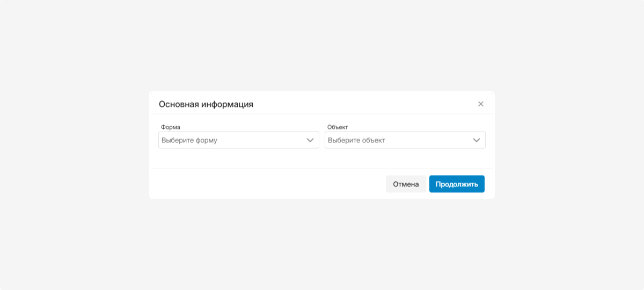Screen dimensions: 644x290
Task: Click the Отмена button
Action: [x=406, y=184]
